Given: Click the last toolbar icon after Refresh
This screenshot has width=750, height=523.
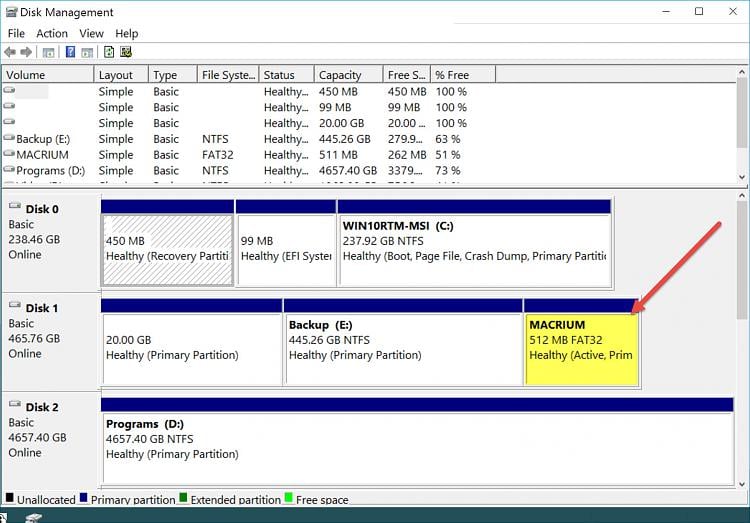Looking at the screenshot, I should point(126,52).
